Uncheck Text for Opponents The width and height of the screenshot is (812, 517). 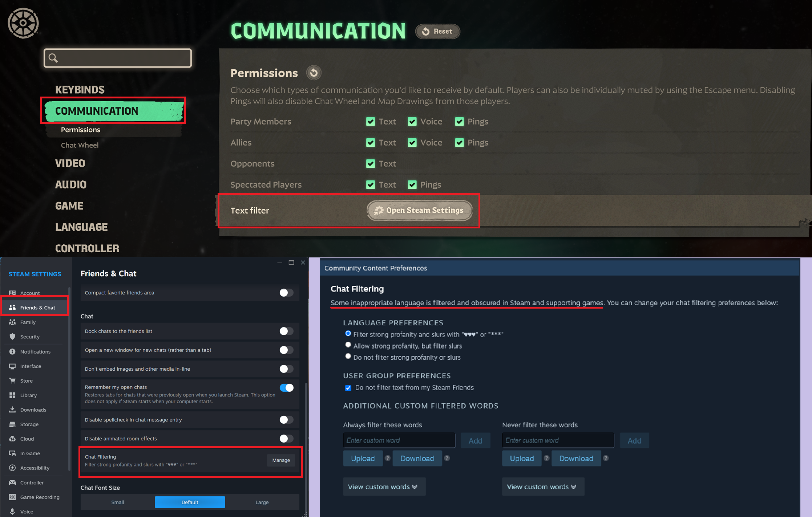pyautogui.click(x=371, y=164)
